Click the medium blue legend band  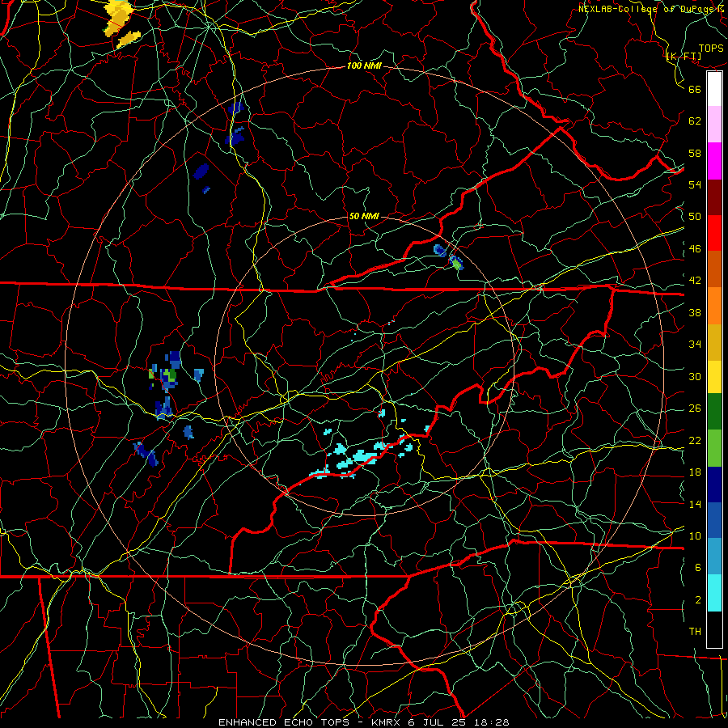714,520
